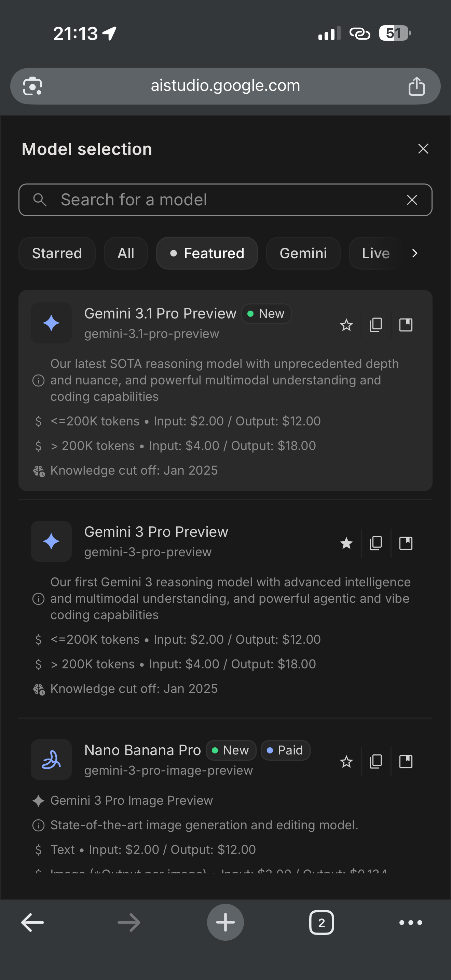Star the Gemini 3.1 Pro Preview model
The image size is (451, 980).
(346, 325)
